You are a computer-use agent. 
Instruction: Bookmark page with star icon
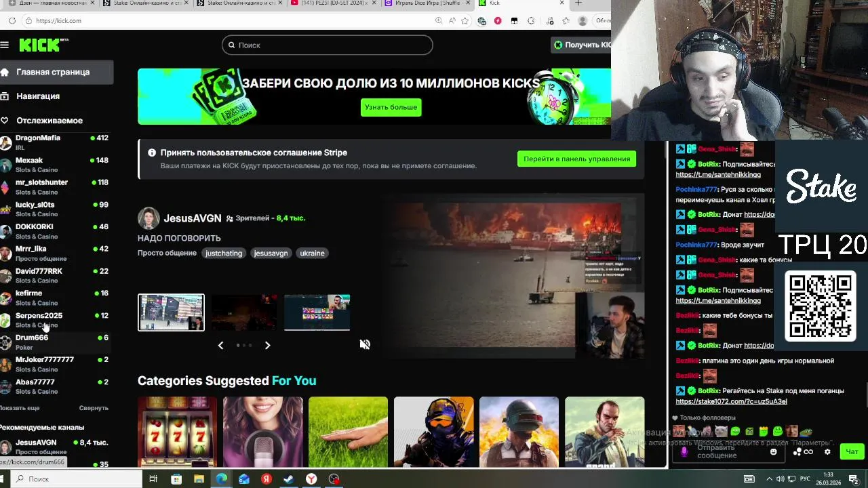(465, 21)
